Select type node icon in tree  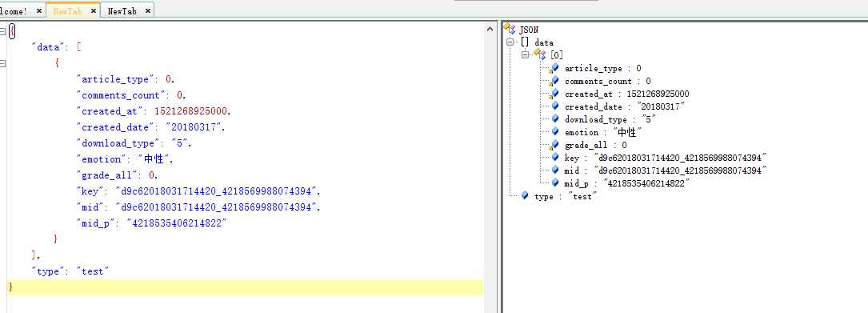pyautogui.click(x=524, y=195)
